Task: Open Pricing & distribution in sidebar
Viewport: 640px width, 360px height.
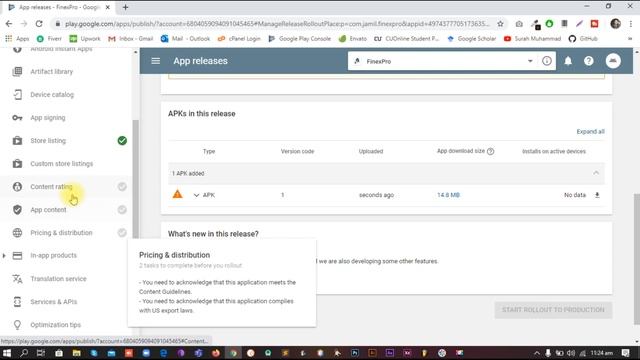Action: [61, 232]
